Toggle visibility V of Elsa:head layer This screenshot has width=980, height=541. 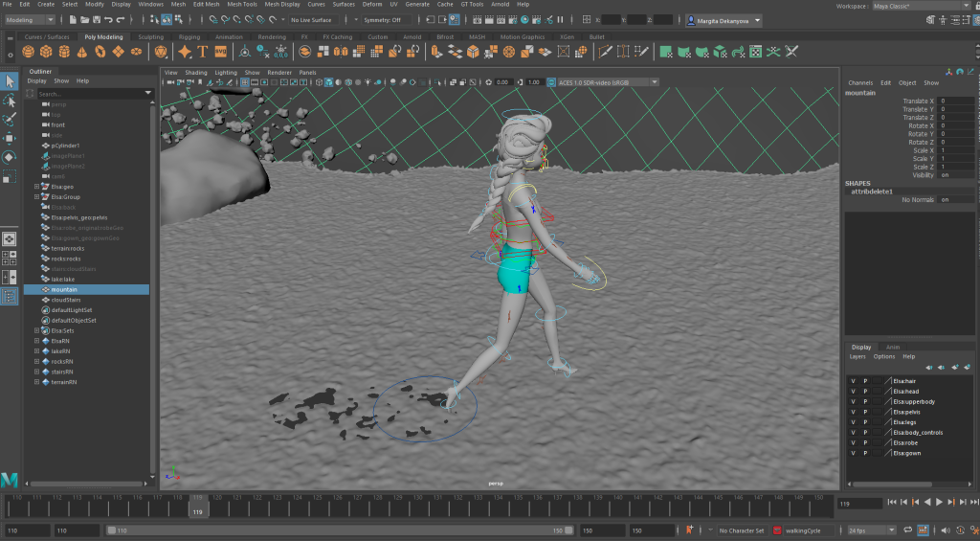853,392
